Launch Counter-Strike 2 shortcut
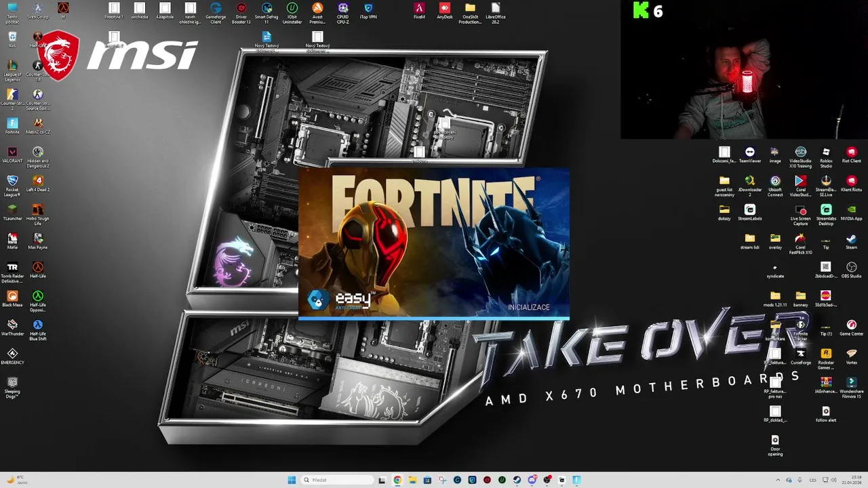This screenshot has width=868, height=488. (12, 98)
